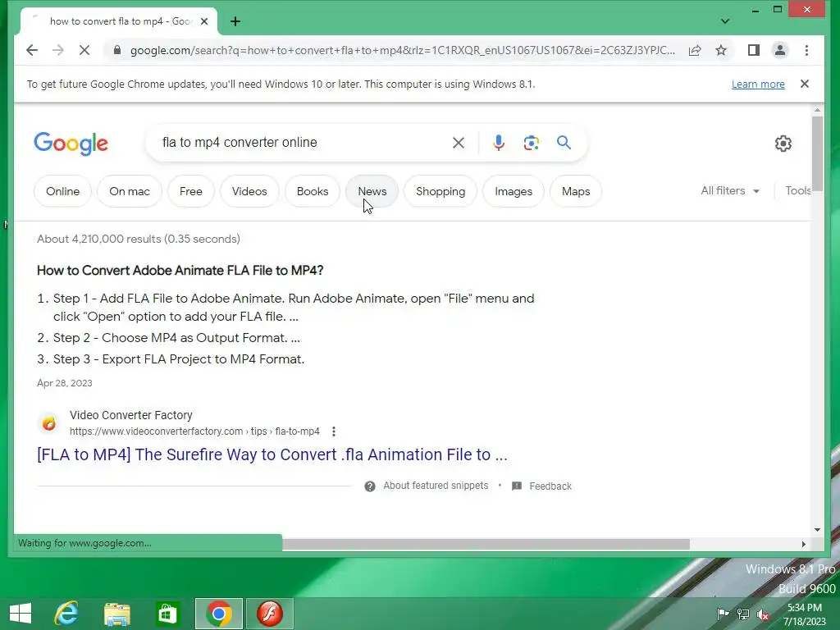Switch to Maps results
The image size is (840, 630).
(576, 191)
